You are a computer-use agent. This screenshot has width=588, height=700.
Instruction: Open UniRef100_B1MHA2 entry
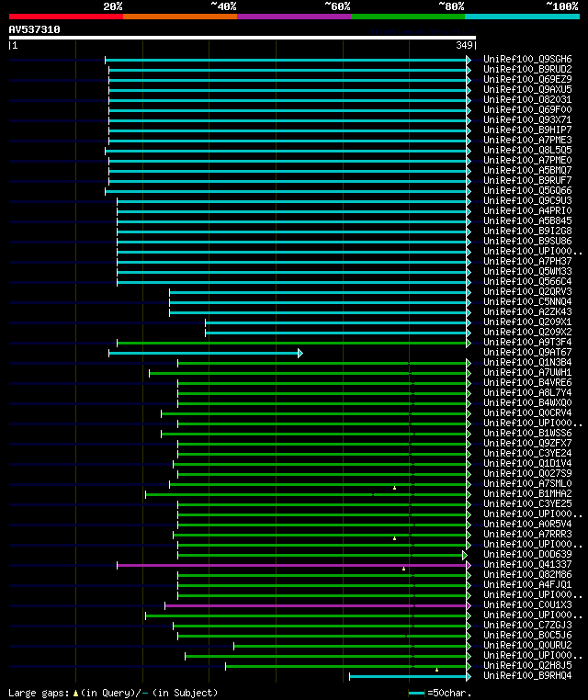pyautogui.click(x=527, y=493)
